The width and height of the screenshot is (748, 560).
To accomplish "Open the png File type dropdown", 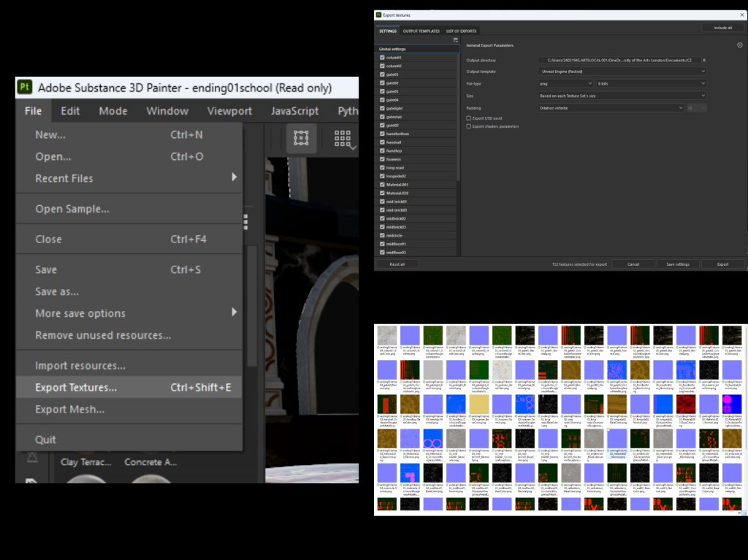I will click(x=565, y=84).
